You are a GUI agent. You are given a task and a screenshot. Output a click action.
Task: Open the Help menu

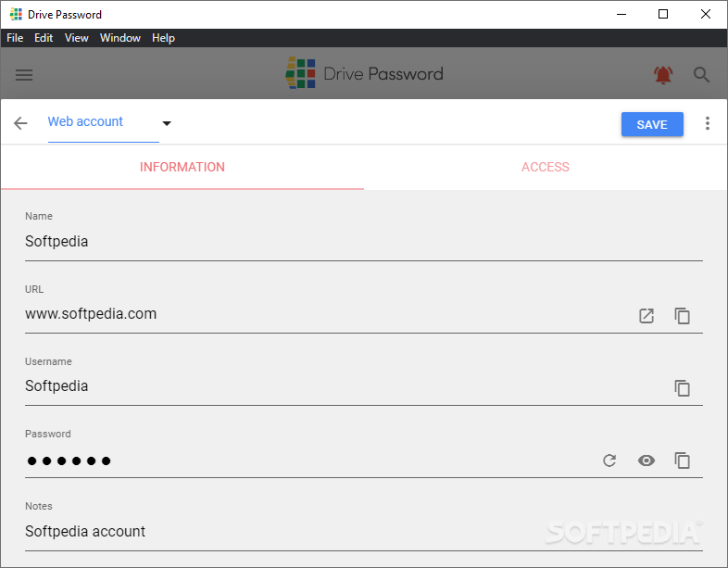click(x=163, y=38)
